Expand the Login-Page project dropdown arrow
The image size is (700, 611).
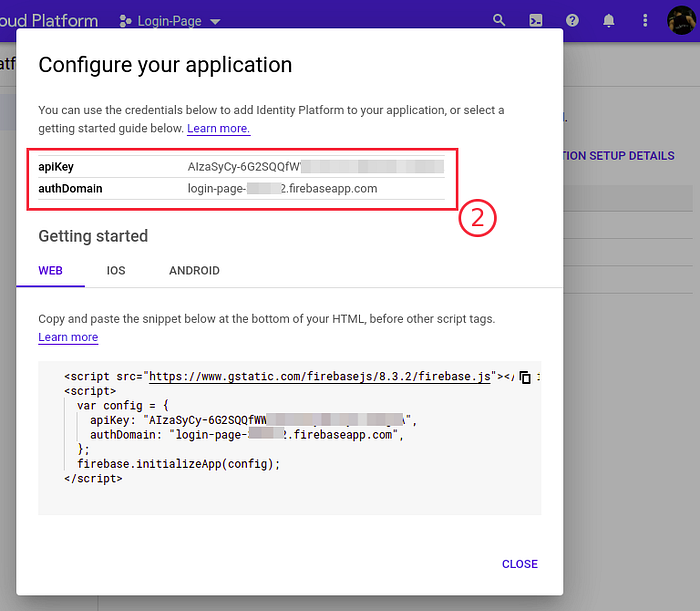pyautogui.click(x=215, y=21)
